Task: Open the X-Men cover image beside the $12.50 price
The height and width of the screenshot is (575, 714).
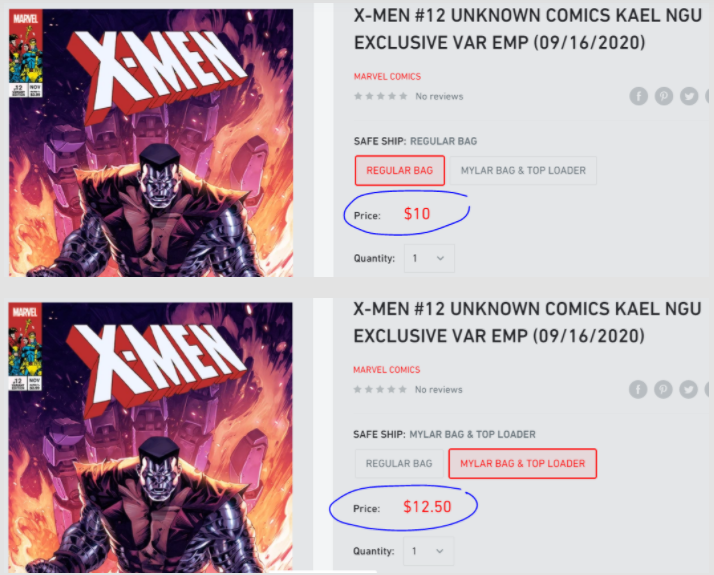Action: tap(151, 435)
